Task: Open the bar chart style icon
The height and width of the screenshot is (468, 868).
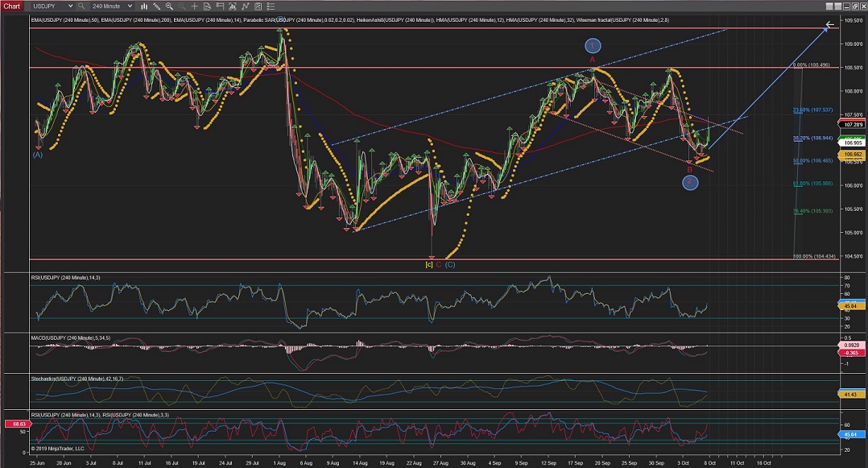Action: pos(144,6)
